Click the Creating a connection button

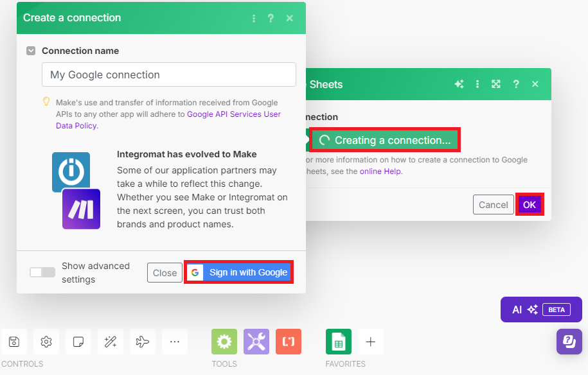[385, 140]
